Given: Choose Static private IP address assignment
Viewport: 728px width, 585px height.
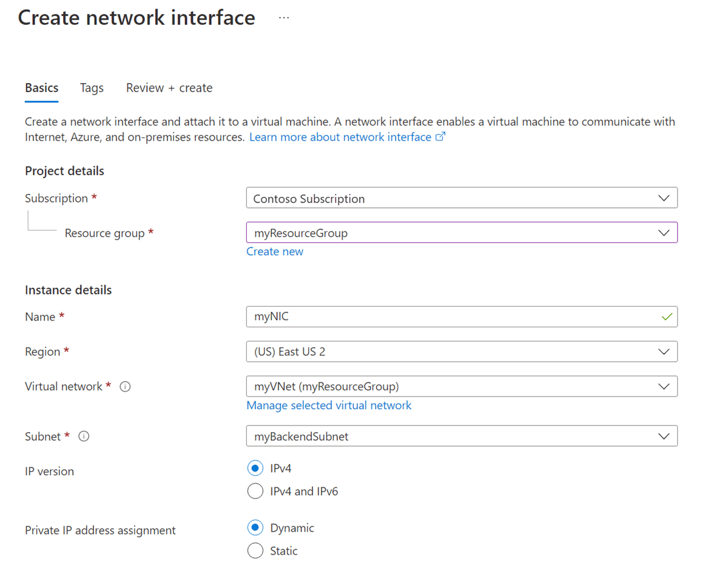Looking at the screenshot, I should (255, 550).
